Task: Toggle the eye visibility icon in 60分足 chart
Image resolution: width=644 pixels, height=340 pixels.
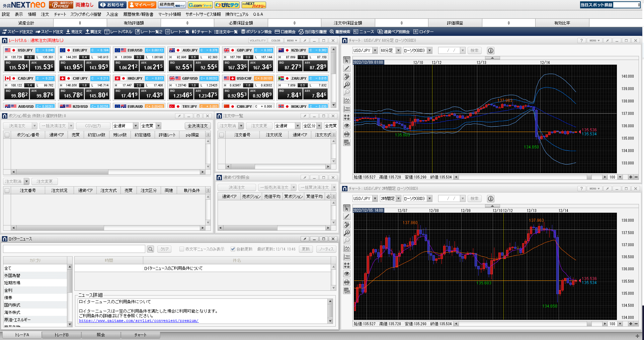Action: point(347,126)
